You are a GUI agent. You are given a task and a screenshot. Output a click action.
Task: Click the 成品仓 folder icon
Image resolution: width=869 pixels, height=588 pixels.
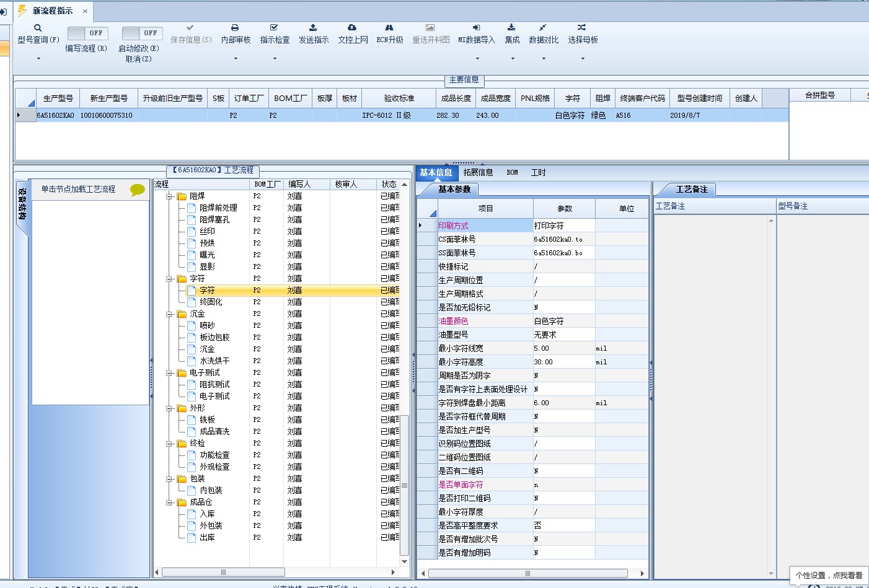click(x=182, y=502)
